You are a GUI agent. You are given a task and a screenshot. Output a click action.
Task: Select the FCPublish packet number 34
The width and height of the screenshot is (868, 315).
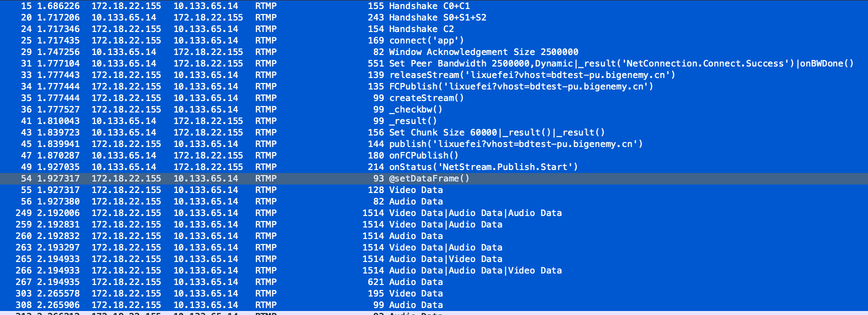point(521,86)
